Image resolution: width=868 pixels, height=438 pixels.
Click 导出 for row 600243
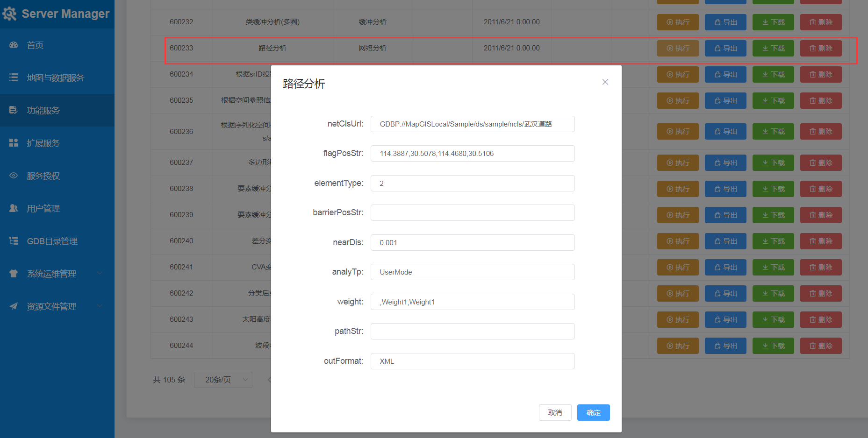[x=725, y=320]
